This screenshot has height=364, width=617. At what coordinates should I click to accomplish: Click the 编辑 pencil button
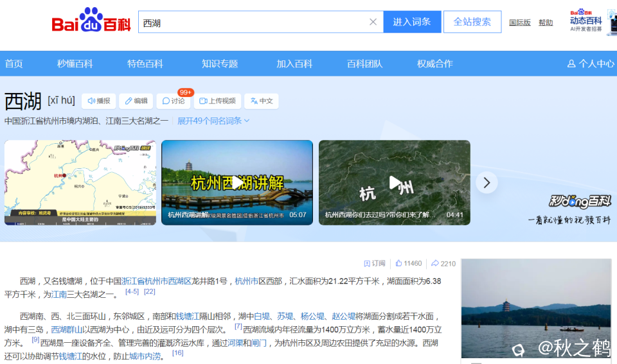coord(136,101)
